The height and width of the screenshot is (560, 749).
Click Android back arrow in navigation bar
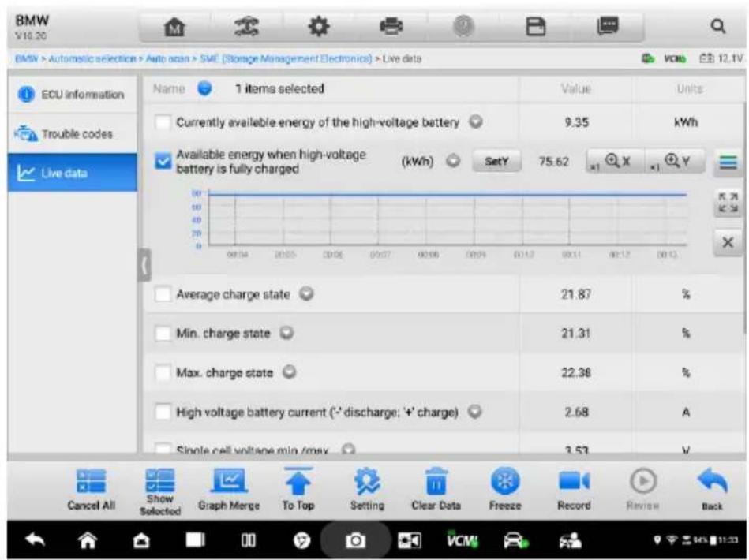coord(35,540)
